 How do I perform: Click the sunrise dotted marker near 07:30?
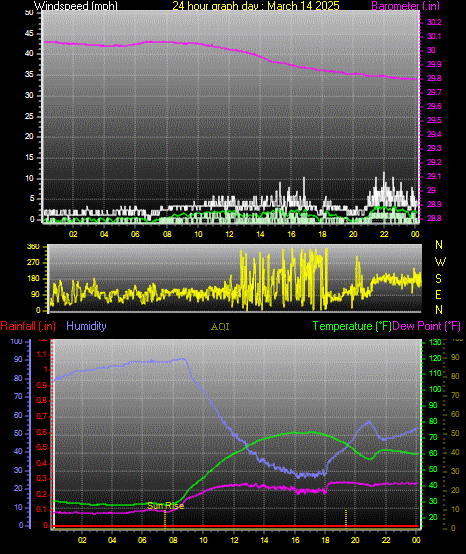[x=165, y=519]
